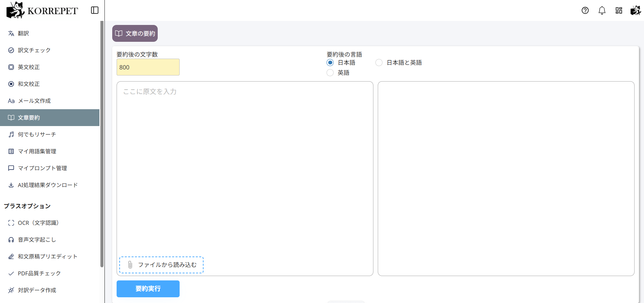Click the icon beside 英文校正
644x303 pixels.
(x=11, y=67)
